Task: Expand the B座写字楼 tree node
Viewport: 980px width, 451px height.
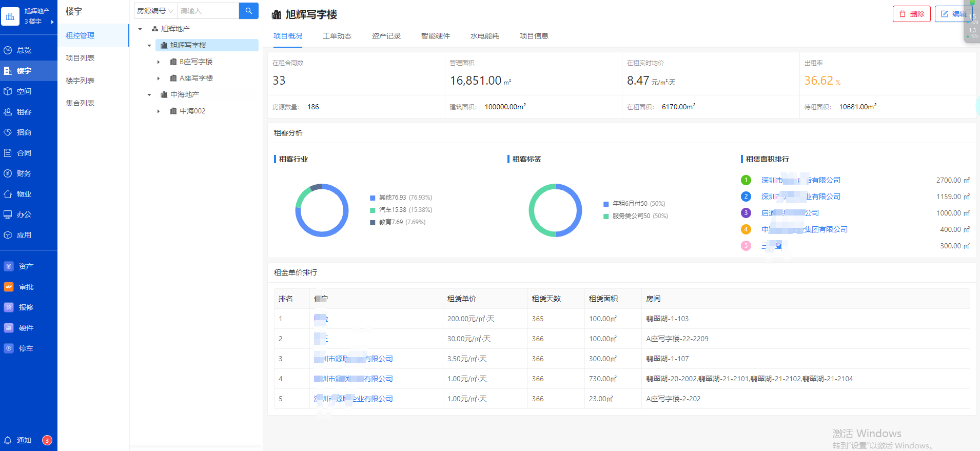Action: tap(159, 62)
